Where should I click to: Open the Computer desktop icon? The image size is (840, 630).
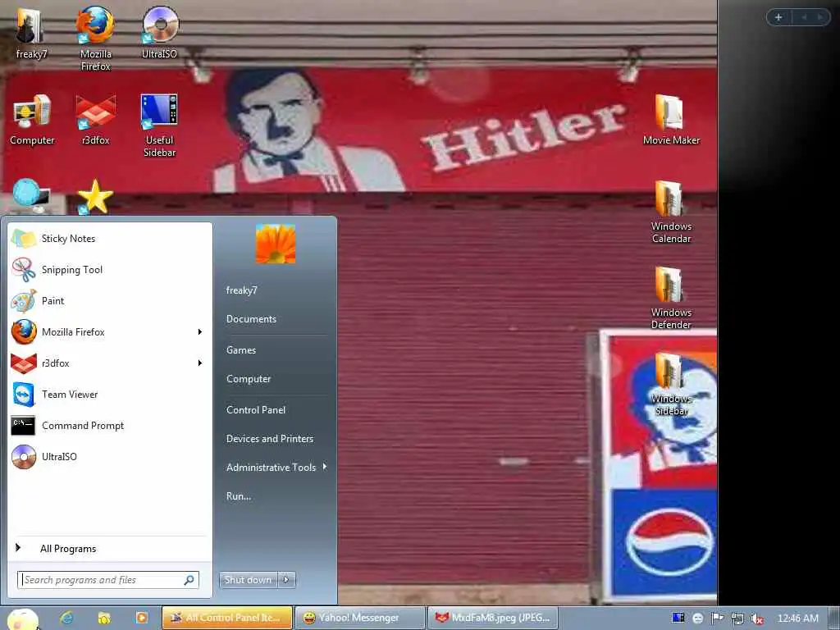coord(32,119)
